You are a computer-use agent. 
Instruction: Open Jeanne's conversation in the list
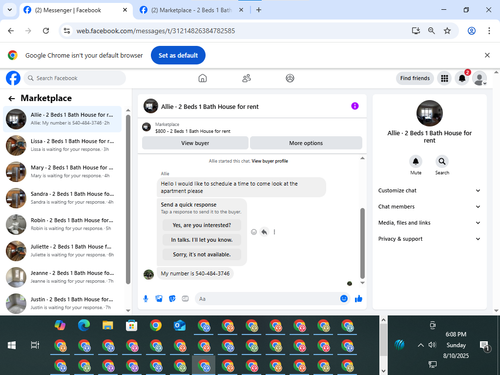coord(62,277)
